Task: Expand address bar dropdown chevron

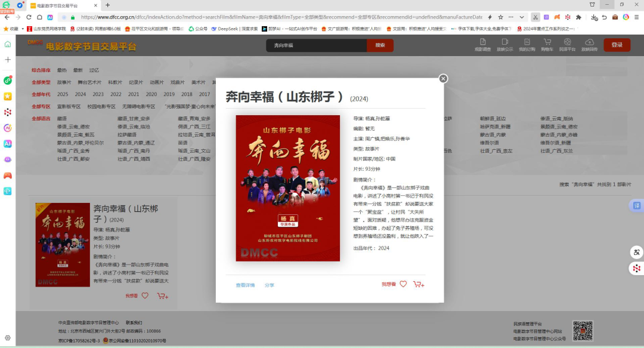Action: 522,17
